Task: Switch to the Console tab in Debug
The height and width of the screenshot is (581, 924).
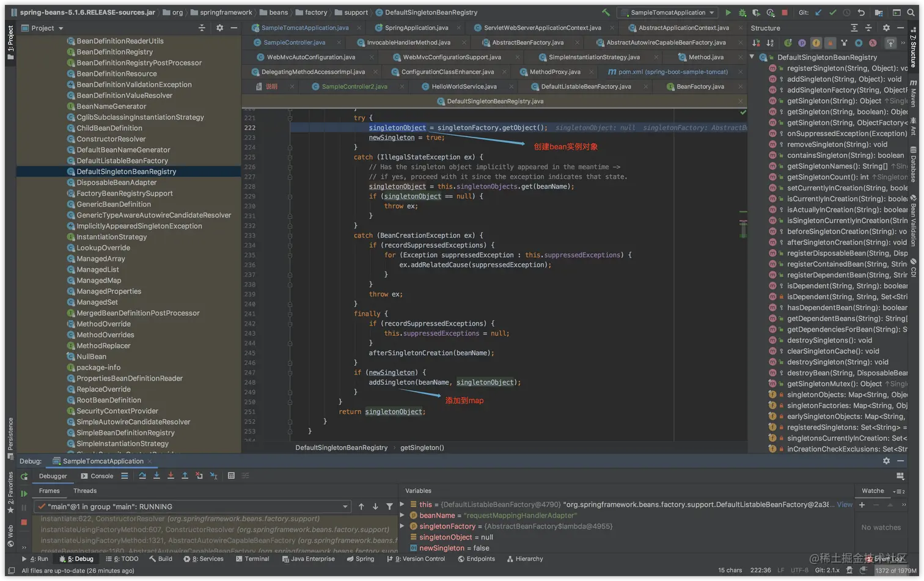Action: click(97, 476)
